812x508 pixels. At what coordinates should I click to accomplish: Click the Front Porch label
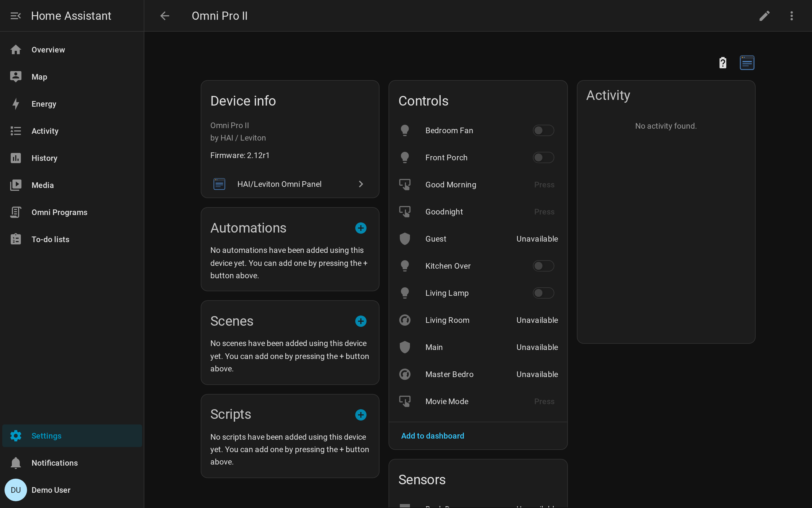446,157
